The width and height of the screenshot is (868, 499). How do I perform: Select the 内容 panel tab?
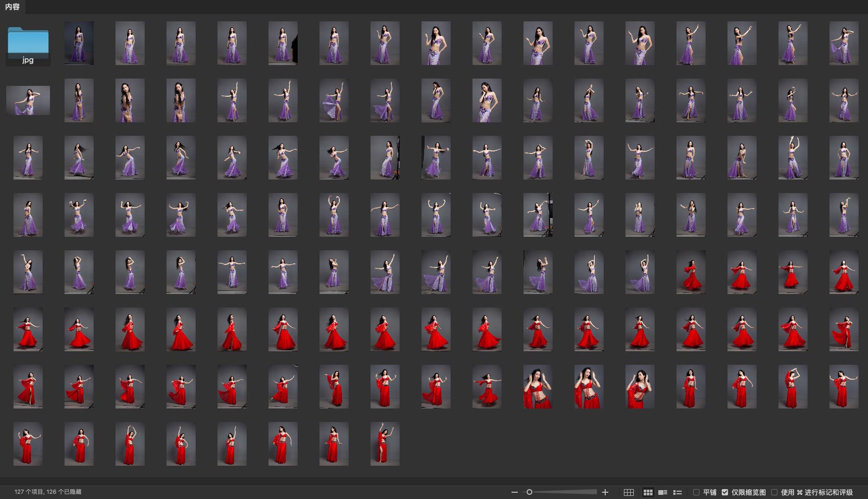coord(12,7)
